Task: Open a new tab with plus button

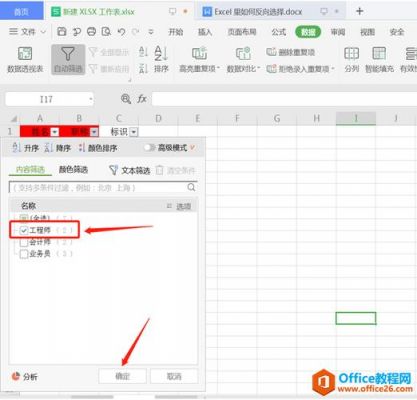Action: (359, 11)
